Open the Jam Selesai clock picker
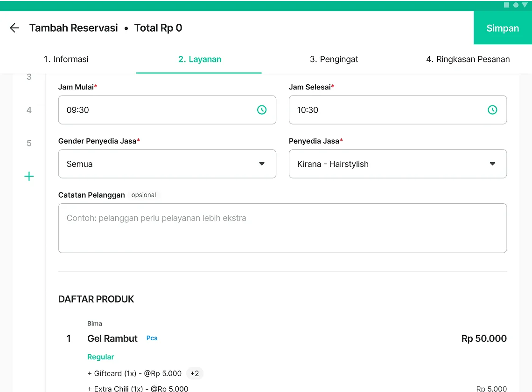This screenshot has height=392, width=532. coord(492,110)
